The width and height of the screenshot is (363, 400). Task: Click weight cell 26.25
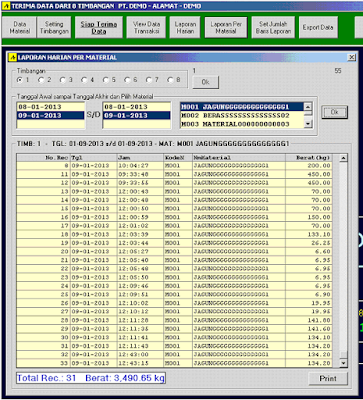tap(309, 243)
